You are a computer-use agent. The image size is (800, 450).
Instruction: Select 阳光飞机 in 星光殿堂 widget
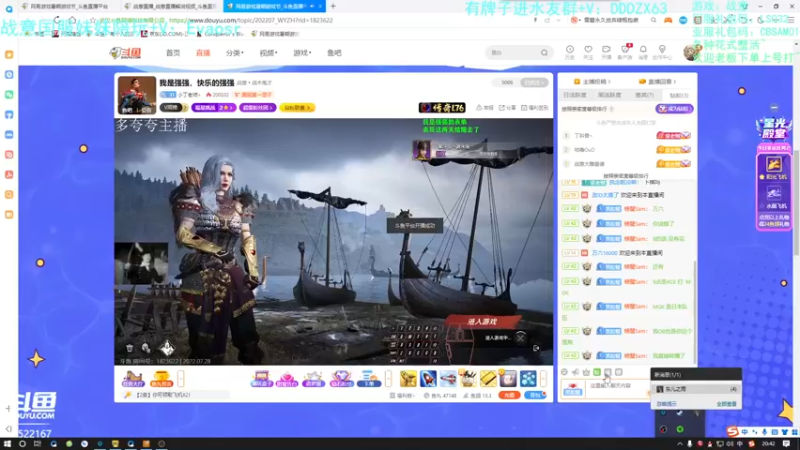pos(773,167)
